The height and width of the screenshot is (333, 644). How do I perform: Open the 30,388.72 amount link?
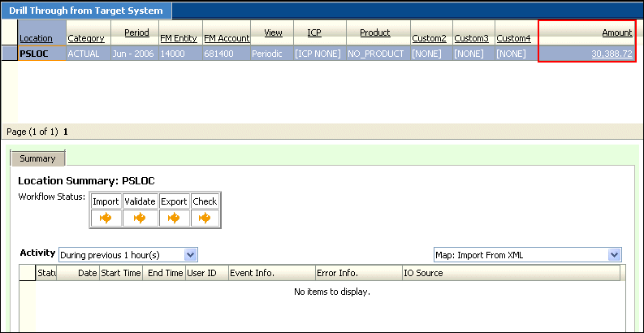[612, 54]
